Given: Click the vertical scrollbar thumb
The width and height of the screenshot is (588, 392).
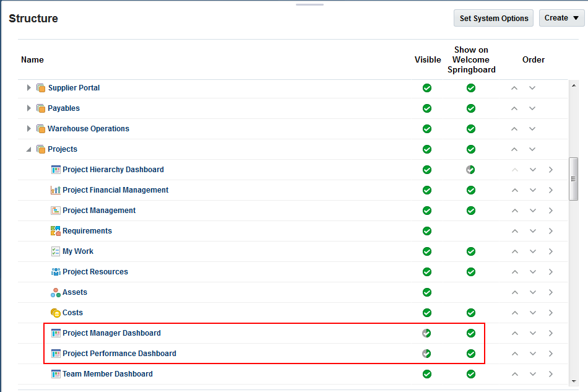Looking at the screenshot, I should pos(573,179).
